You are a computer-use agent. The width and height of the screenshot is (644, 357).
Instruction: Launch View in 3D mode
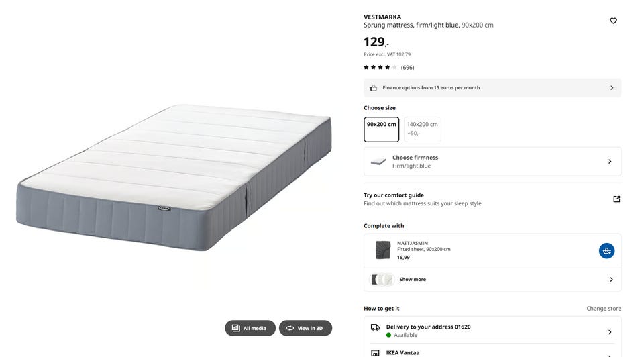pyautogui.click(x=305, y=328)
